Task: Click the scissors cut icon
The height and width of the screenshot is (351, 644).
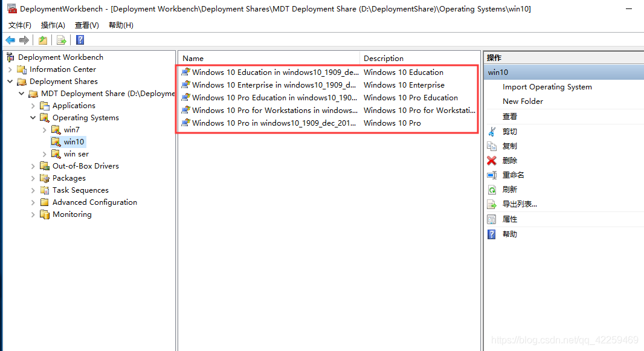Action: click(x=492, y=132)
